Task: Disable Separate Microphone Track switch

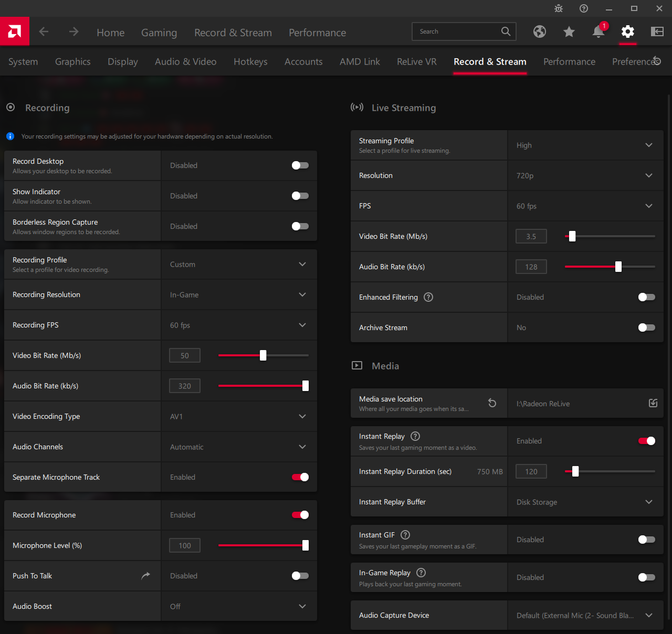Action: click(300, 477)
